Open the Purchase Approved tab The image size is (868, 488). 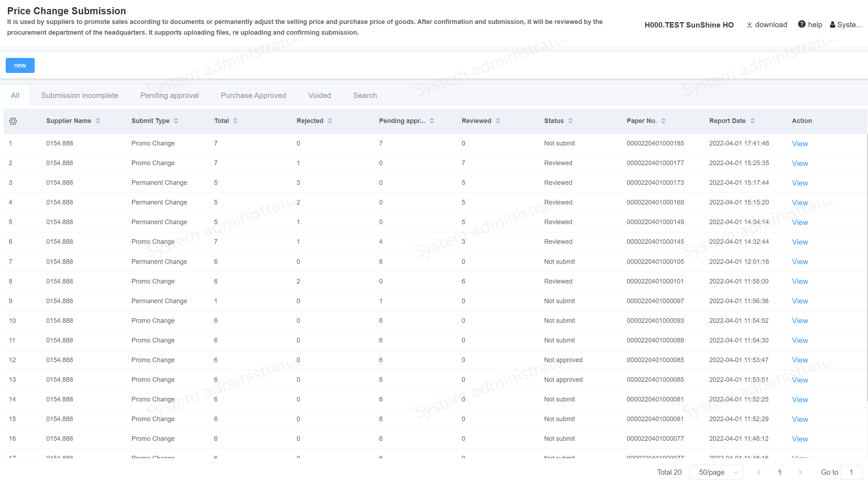[253, 95]
